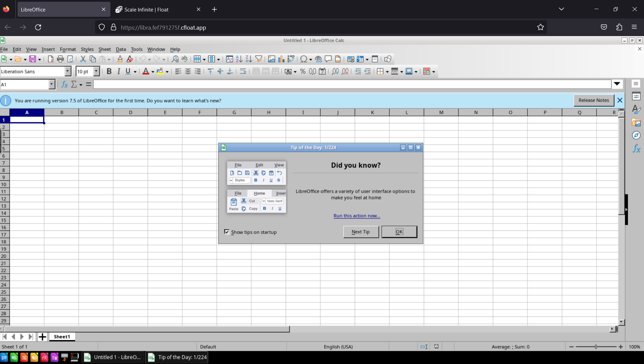The width and height of the screenshot is (644, 364).
Task: Click the Save document icon
Action: click(33, 59)
